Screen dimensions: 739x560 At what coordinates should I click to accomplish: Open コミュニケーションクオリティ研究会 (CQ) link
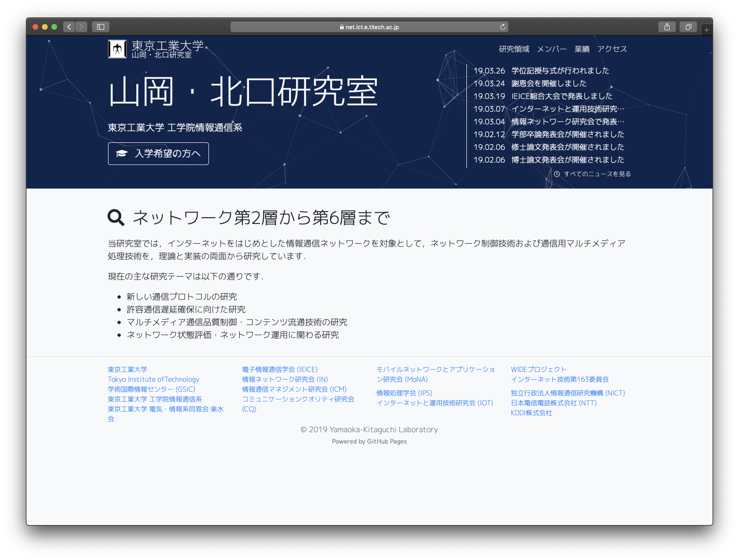click(298, 404)
